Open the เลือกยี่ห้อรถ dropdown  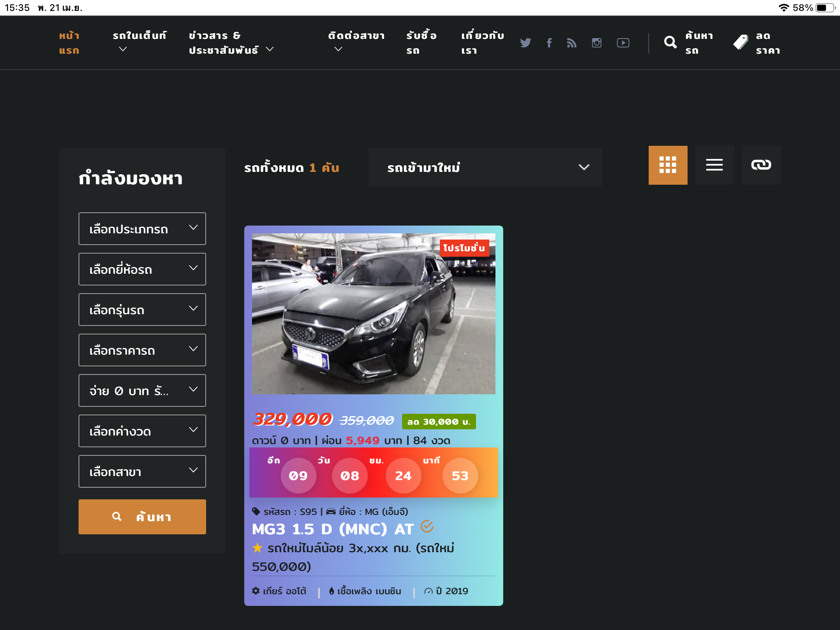point(142,269)
